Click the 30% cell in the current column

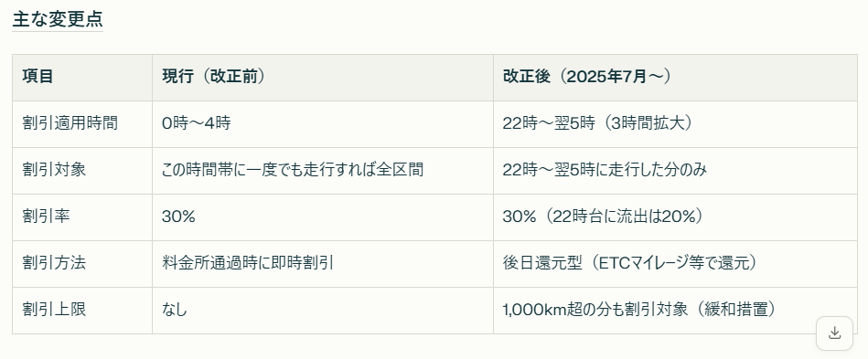[x=178, y=216]
